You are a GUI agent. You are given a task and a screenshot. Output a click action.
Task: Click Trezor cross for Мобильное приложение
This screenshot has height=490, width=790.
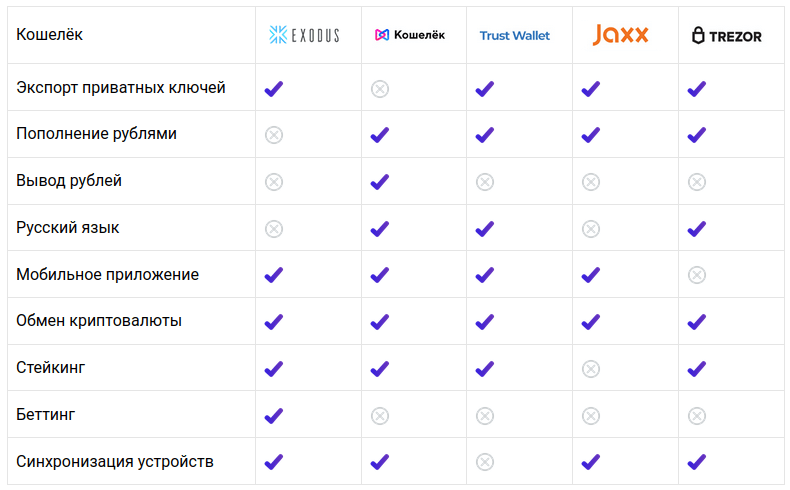click(697, 275)
